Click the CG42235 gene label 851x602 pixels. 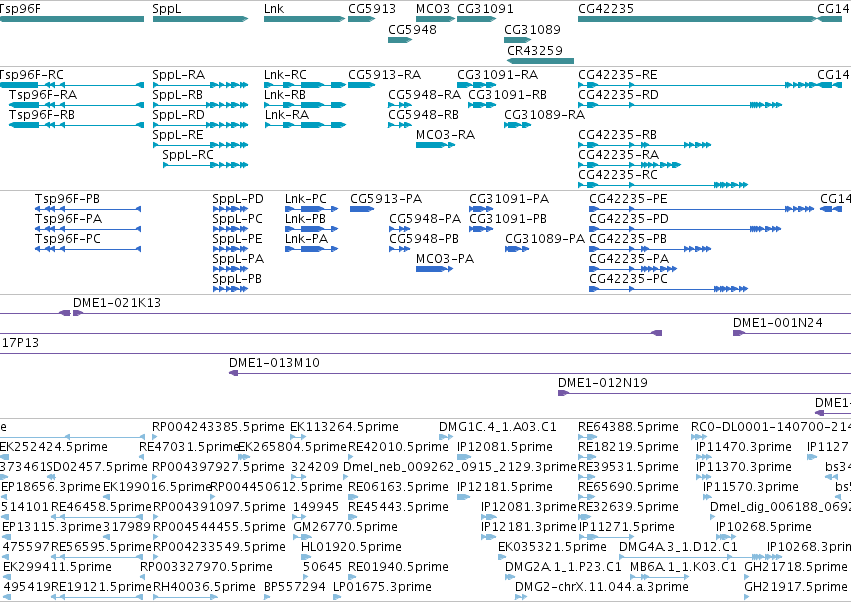point(606,9)
